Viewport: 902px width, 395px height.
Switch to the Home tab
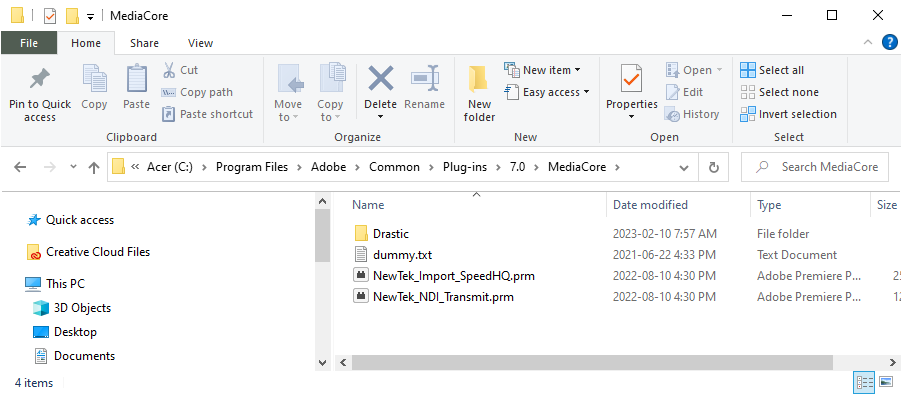[86, 43]
